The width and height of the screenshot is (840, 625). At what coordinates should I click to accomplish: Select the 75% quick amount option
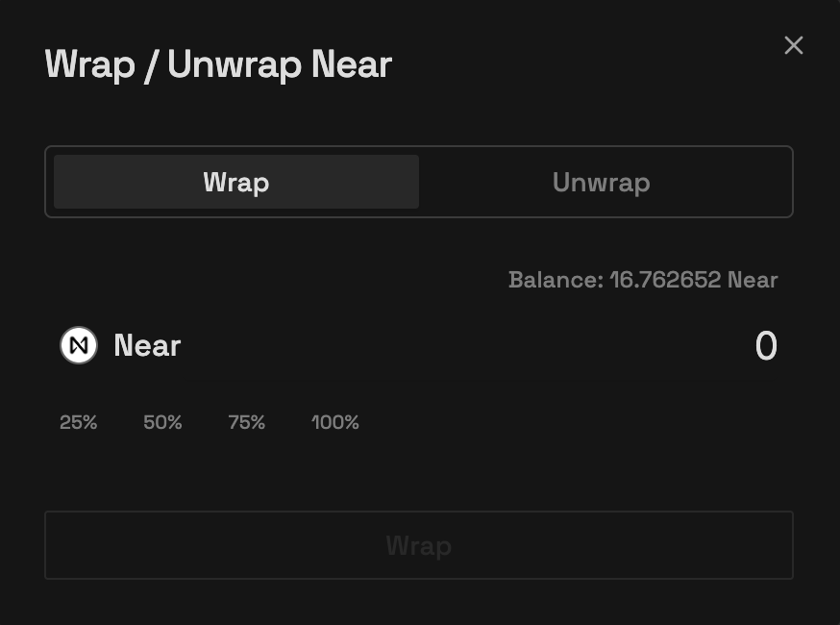(x=246, y=422)
